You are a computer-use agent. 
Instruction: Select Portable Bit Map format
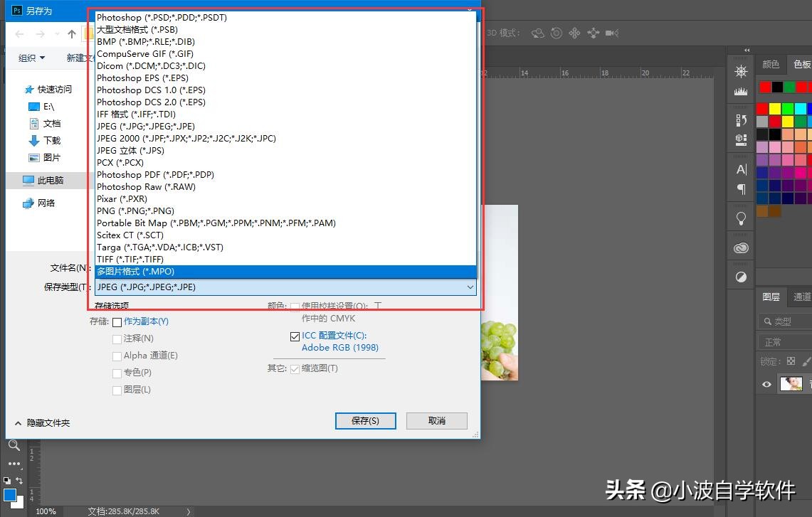pyautogui.click(x=285, y=223)
